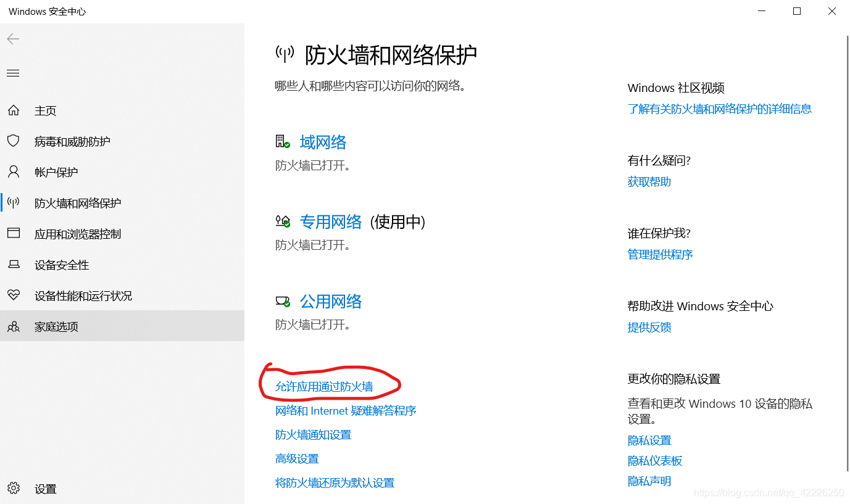This screenshot has width=850, height=504.
Task: Open the hamburger navigation menu
Action: pos(13,73)
